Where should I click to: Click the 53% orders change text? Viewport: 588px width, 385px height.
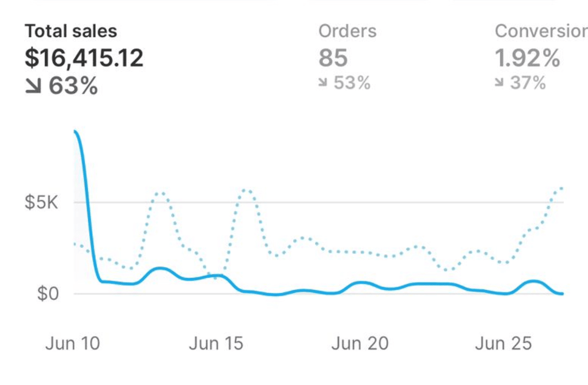(353, 83)
